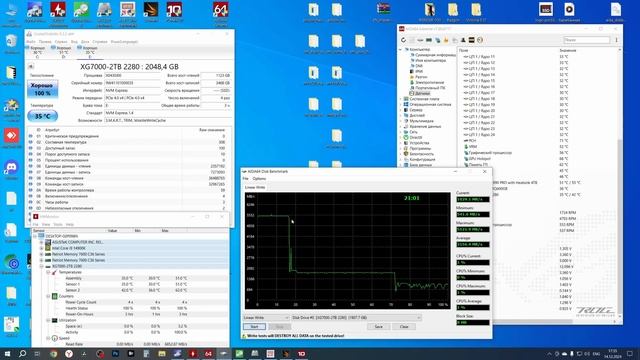Click the Мультимедиа icon in AIDA64 tree
This screenshot has height=360, width=640.
tap(406, 121)
